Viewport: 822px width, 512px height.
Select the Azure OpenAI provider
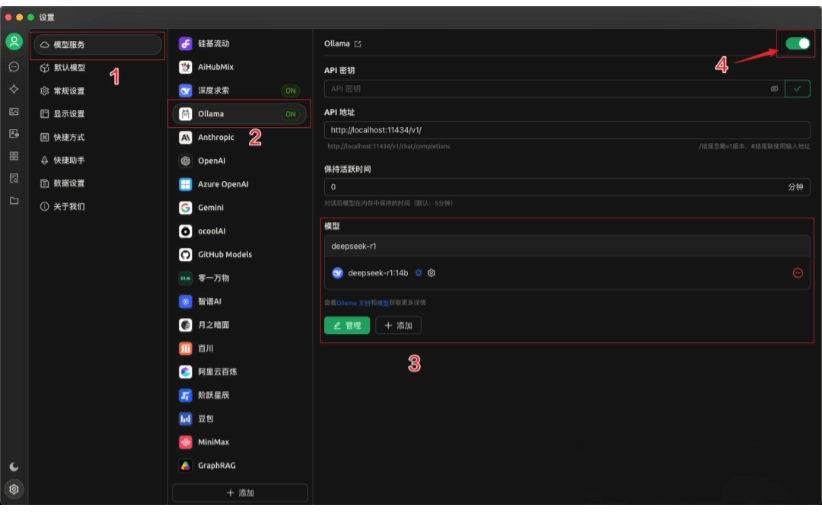coord(239,184)
